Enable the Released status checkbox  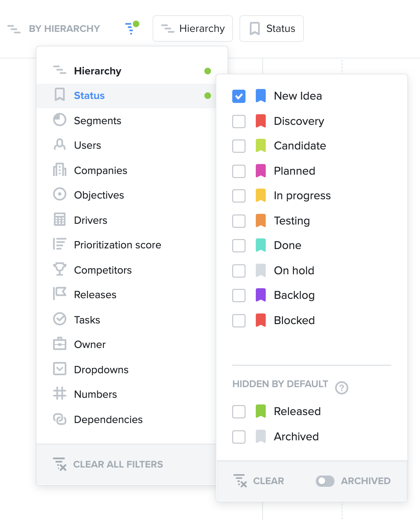tap(239, 412)
